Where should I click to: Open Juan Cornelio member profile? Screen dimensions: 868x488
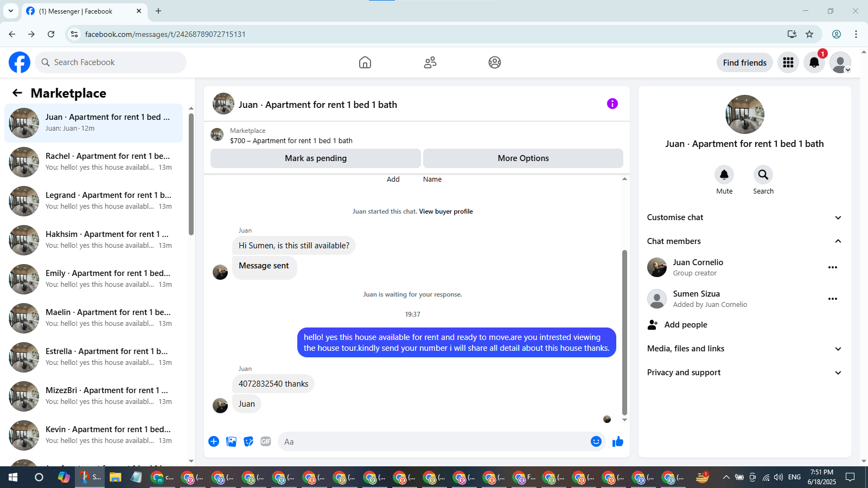698,267
